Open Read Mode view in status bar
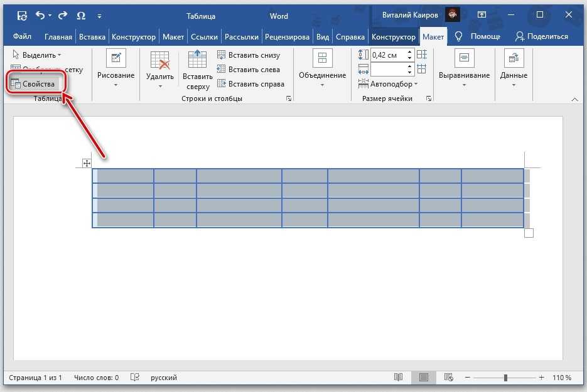This screenshot has width=587, height=392. (x=398, y=378)
